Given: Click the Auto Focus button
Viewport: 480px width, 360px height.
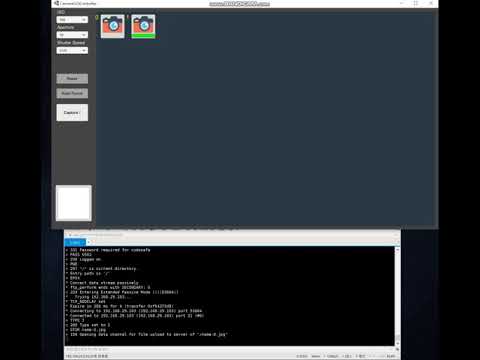Looking at the screenshot, I should tap(72, 93).
